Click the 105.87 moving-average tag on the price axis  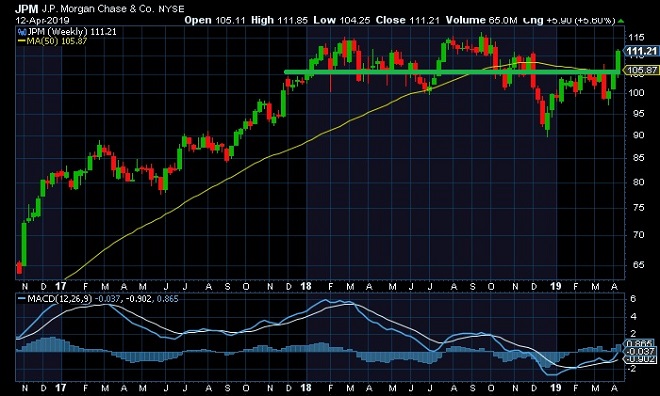(641, 70)
